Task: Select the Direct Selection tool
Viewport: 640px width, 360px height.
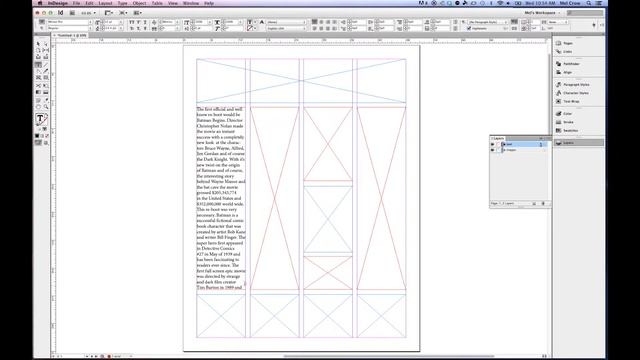Action: [45, 43]
